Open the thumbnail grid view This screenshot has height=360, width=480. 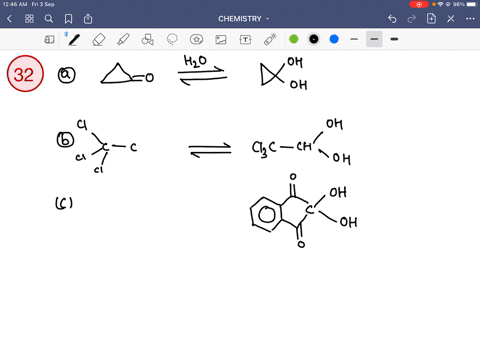point(29,19)
